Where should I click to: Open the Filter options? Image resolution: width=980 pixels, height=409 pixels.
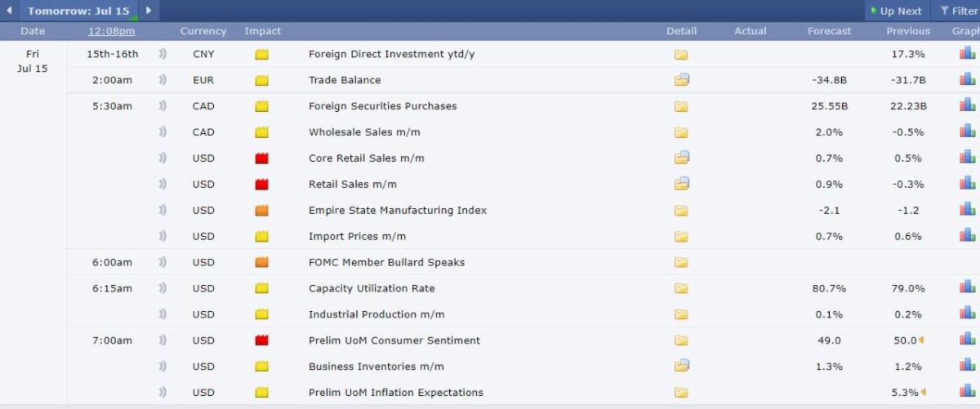click(958, 11)
